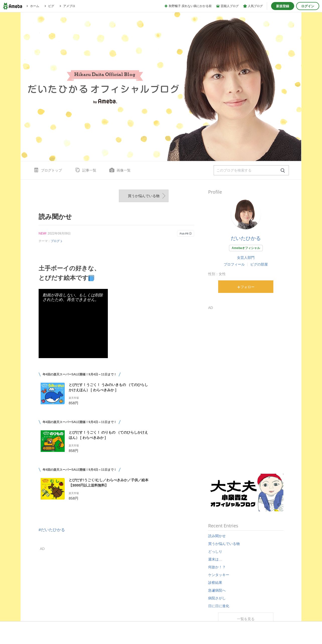Open the 読み聞かせ entry title
This screenshot has height=644, width=322.
[55, 217]
